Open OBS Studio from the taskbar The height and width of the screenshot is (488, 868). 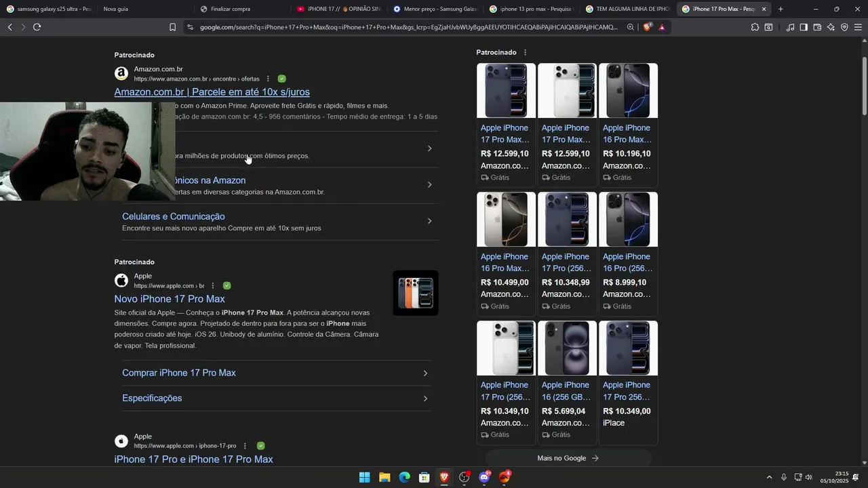(465, 477)
